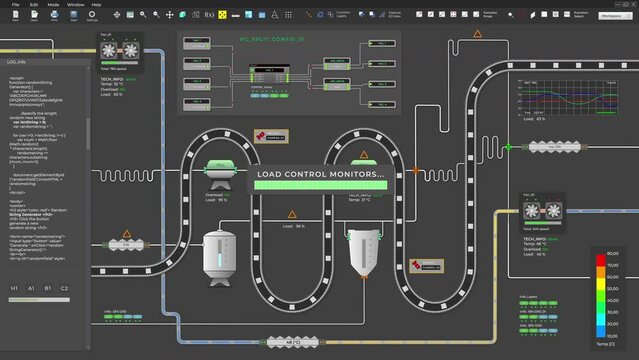Viewport: 639px width, 360px height.
Task: Open the File menu
Action: (15, 4)
